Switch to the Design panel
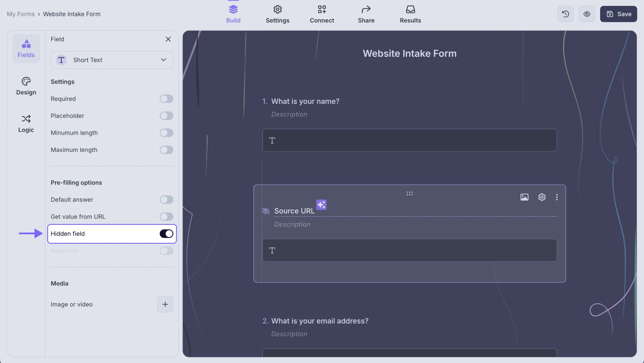 click(26, 87)
